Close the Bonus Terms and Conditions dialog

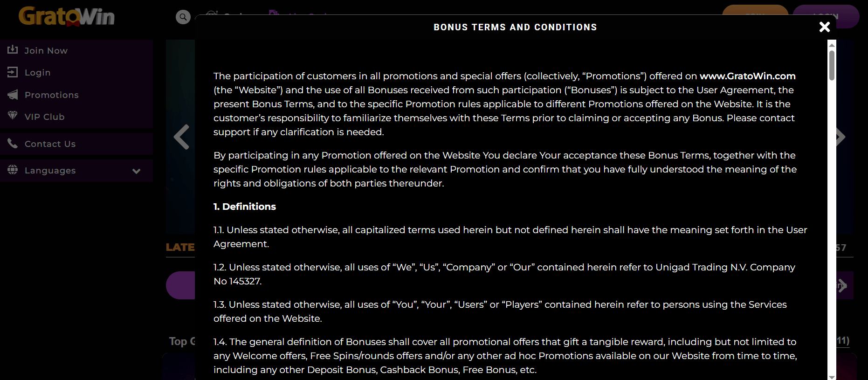click(x=824, y=27)
